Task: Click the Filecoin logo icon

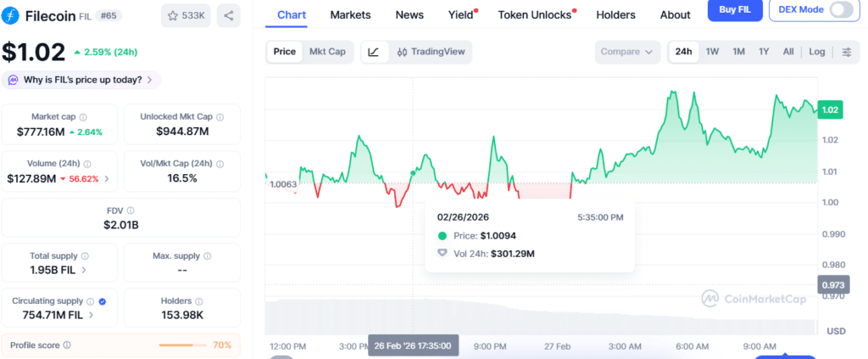Action: pyautogui.click(x=10, y=15)
